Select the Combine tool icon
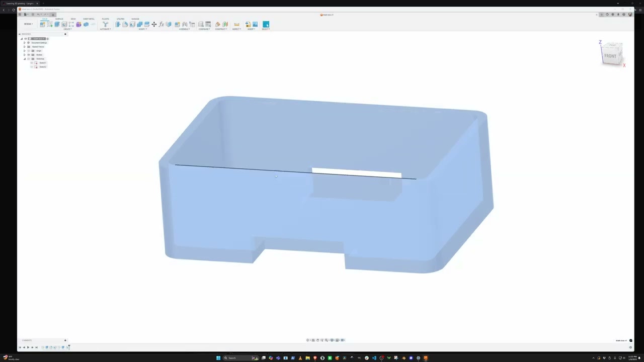The image size is (644, 362). [x=139, y=24]
